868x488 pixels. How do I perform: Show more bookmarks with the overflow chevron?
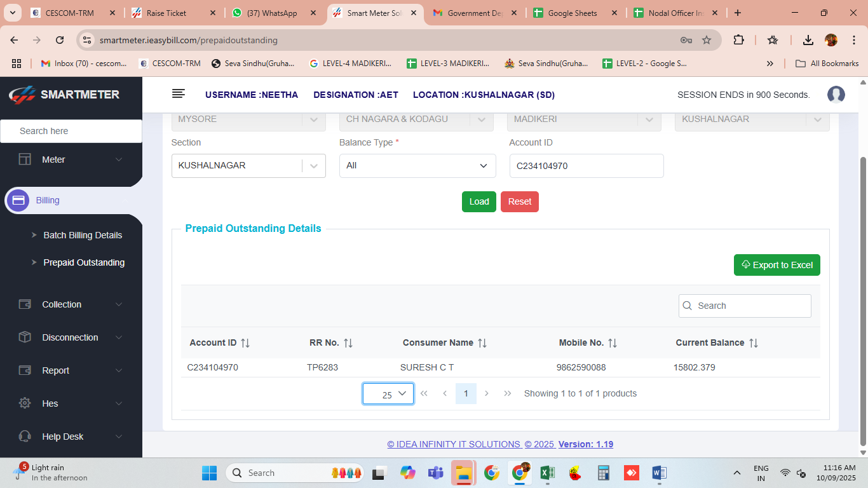pos(770,64)
